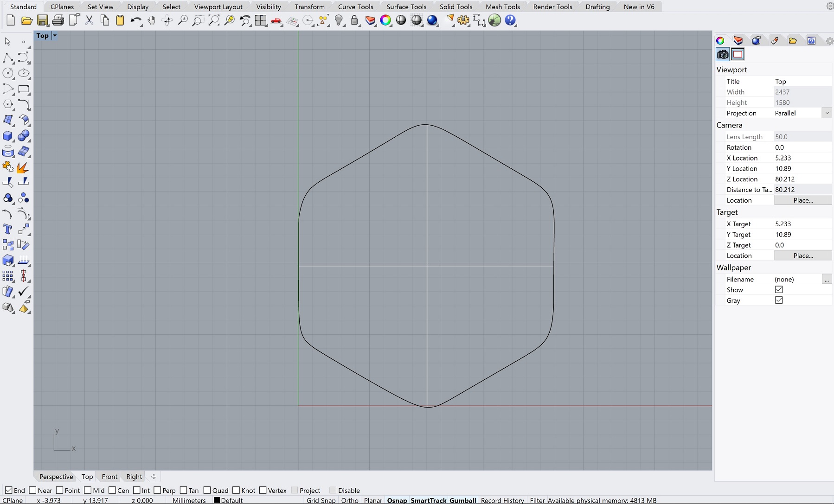Click the Join puzzle piece icon
The width and height of the screenshot is (834, 504).
click(x=8, y=167)
